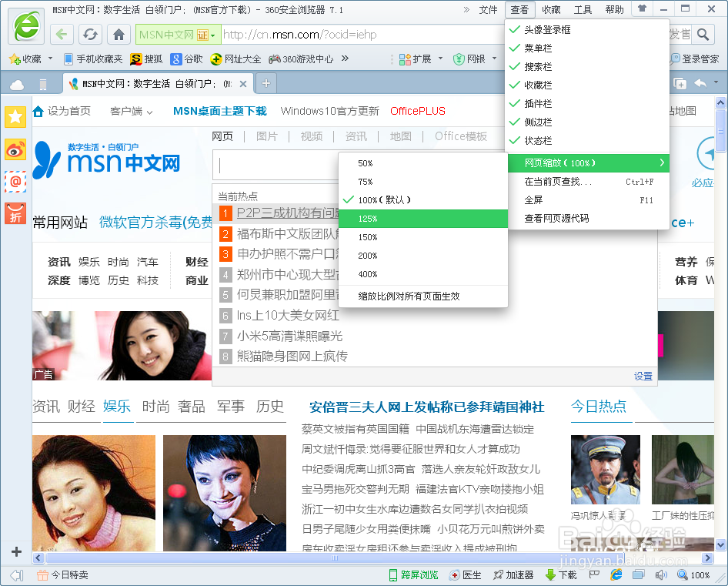Add sidebar app with plus icon
728x586 pixels.
(x=16, y=551)
